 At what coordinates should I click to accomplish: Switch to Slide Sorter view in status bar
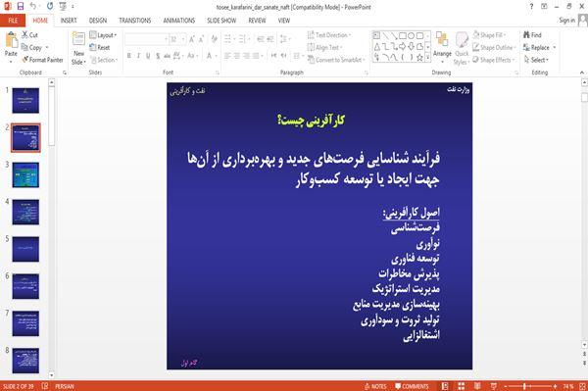(x=461, y=386)
